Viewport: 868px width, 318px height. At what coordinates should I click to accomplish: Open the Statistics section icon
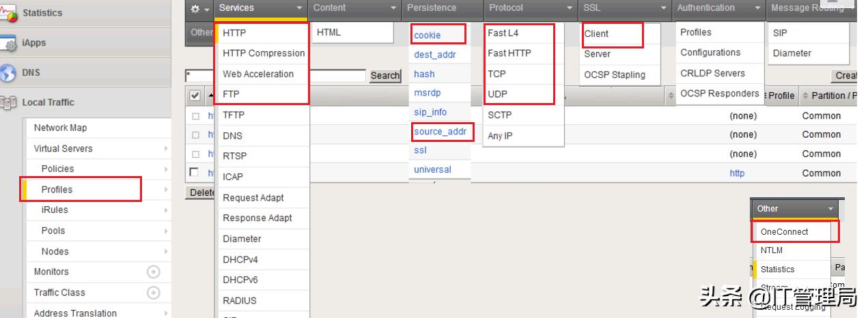(x=9, y=12)
